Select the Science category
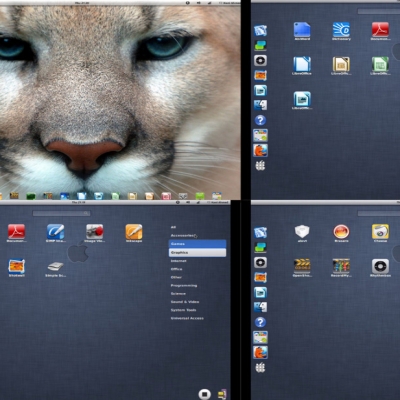 178,293
